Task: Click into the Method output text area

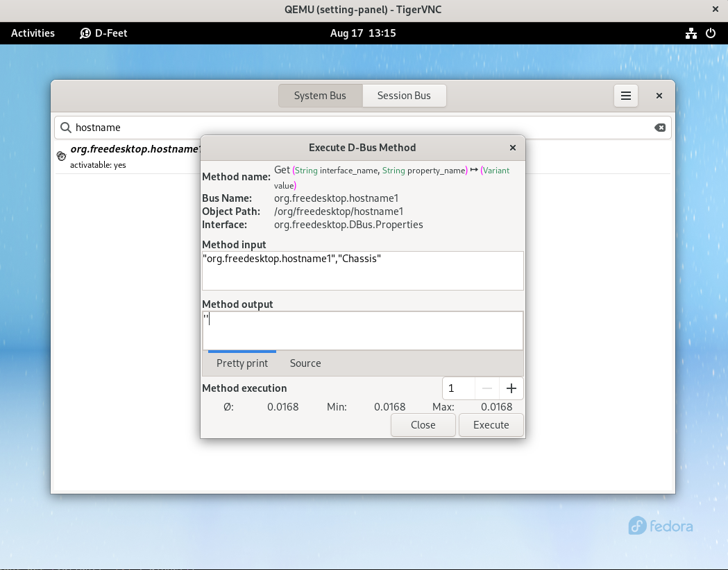Action: [x=362, y=331]
